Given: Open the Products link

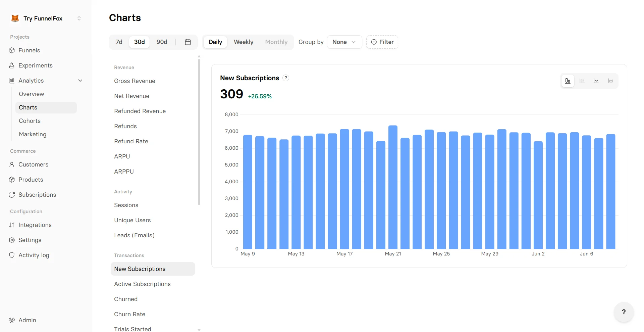Looking at the screenshot, I should pos(31,180).
